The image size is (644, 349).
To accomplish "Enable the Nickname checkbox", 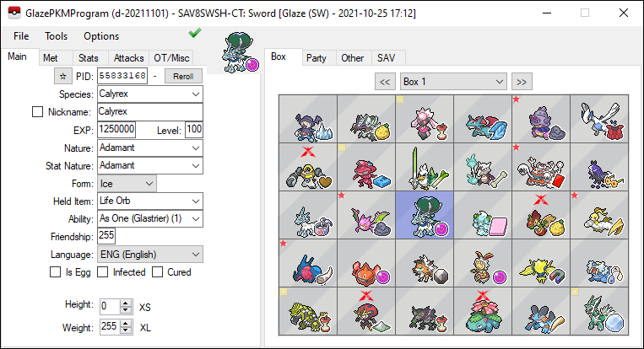I will coord(37,112).
